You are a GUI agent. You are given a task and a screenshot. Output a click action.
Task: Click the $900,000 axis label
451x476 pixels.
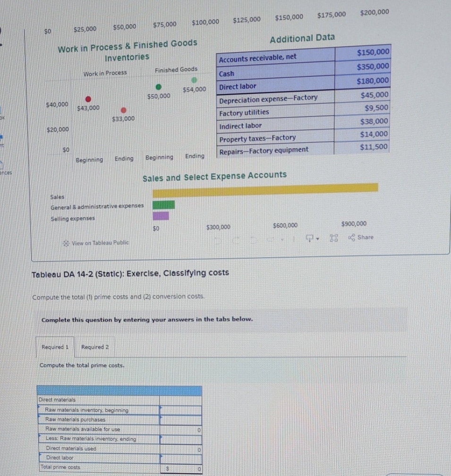pyautogui.click(x=354, y=224)
